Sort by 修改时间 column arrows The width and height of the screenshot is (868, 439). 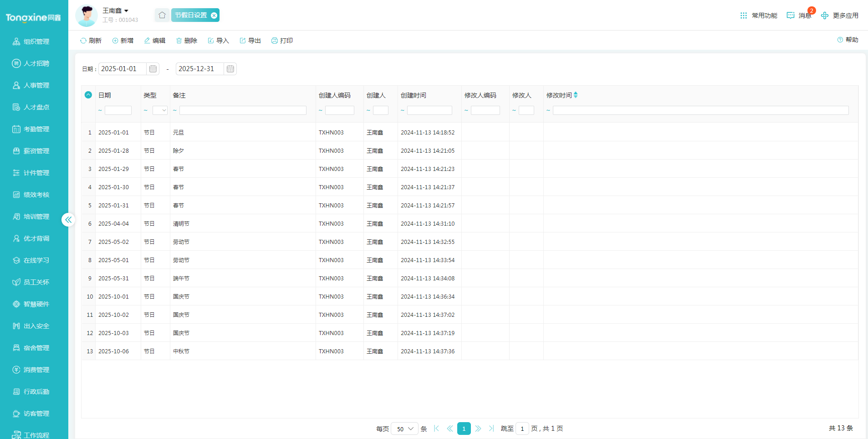576,95
